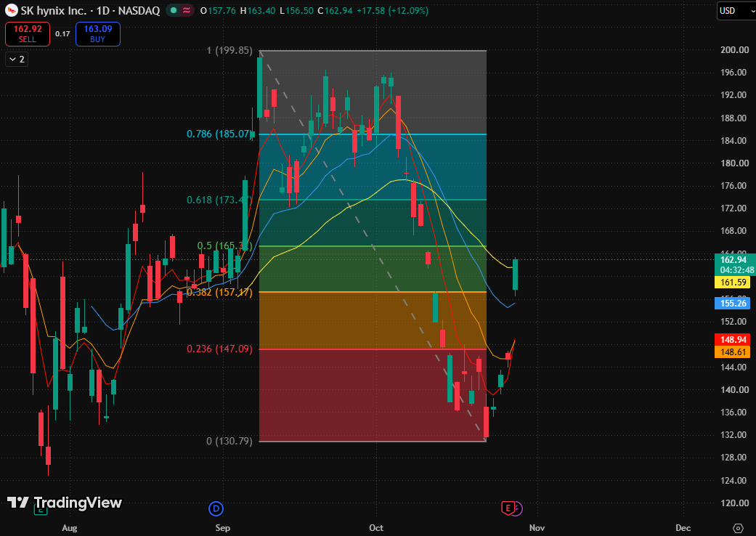Open the USD currency dropdown
Image resolution: width=756 pixels, height=536 pixels.
coord(736,11)
